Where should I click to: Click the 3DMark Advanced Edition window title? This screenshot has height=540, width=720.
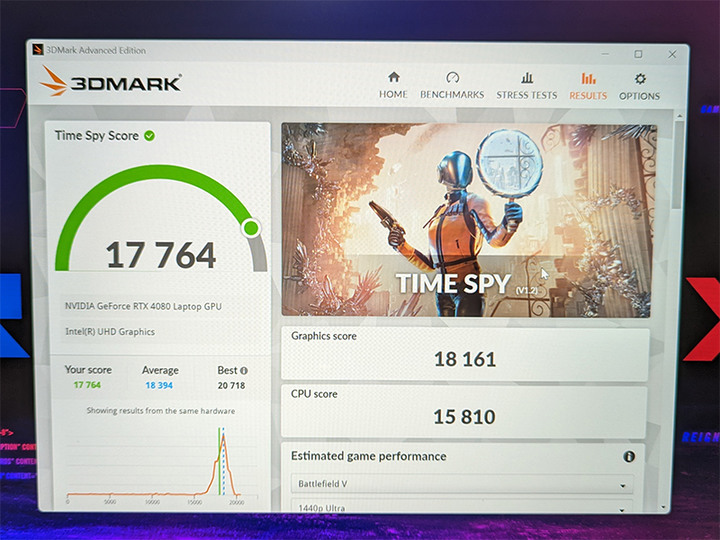(x=96, y=50)
